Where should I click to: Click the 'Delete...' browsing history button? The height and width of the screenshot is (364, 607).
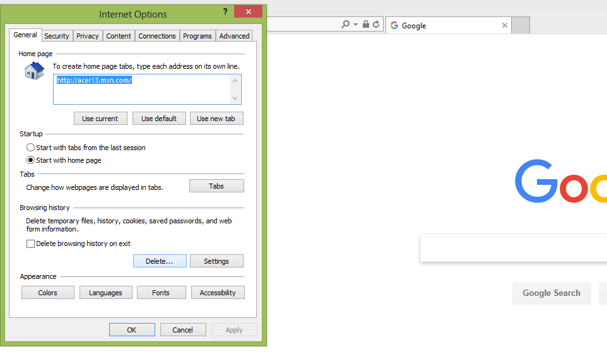click(160, 261)
